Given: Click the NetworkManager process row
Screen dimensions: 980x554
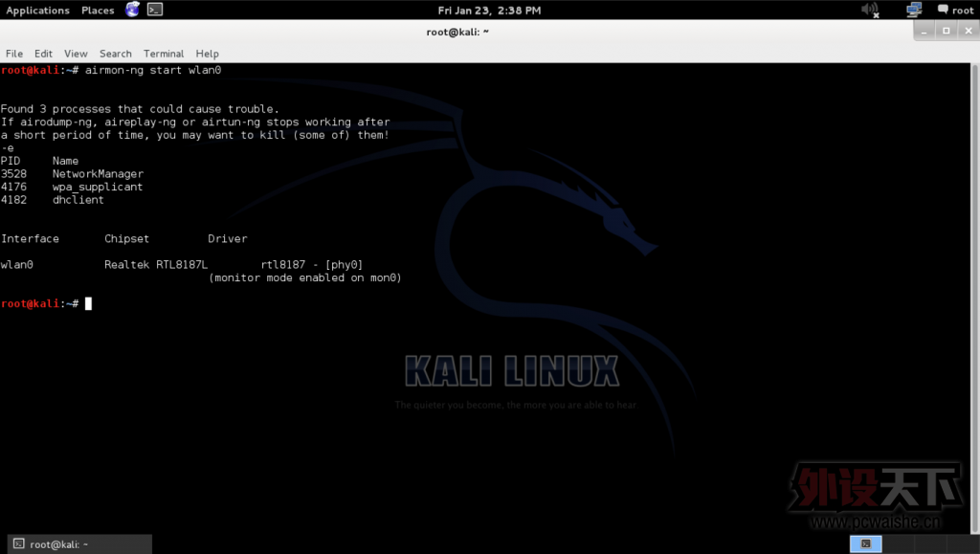Looking at the screenshot, I should coord(72,173).
